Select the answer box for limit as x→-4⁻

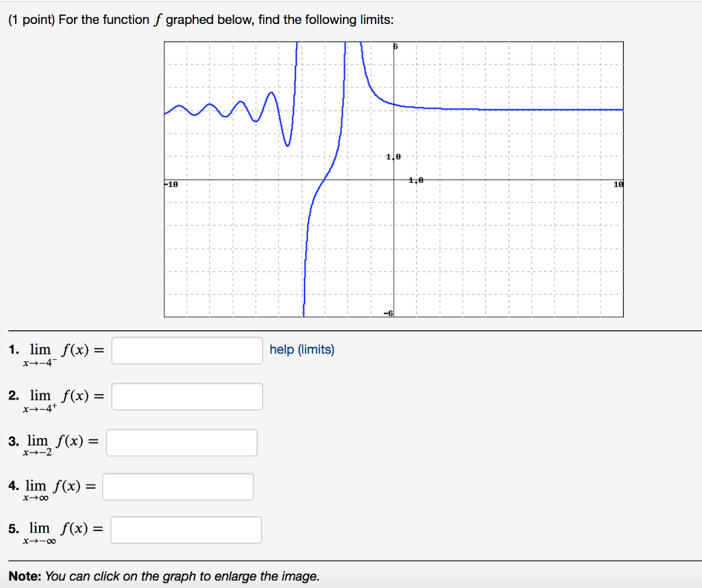pos(186,350)
